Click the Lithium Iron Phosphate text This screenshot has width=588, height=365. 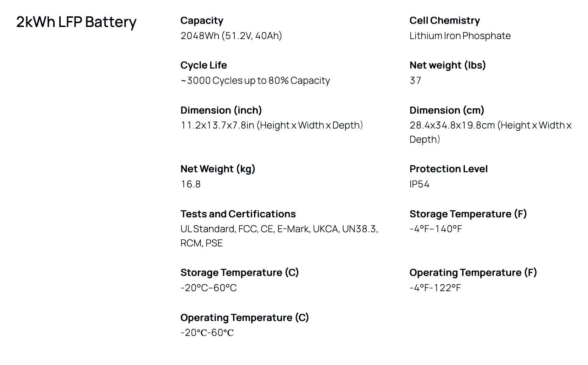tap(460, 36)
